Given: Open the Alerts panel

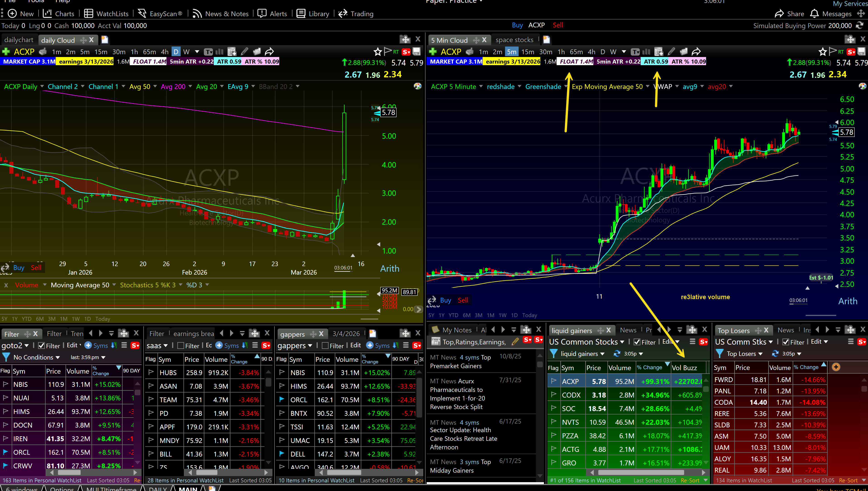Looking at the screenshot, I should click(x=272, y=14).
